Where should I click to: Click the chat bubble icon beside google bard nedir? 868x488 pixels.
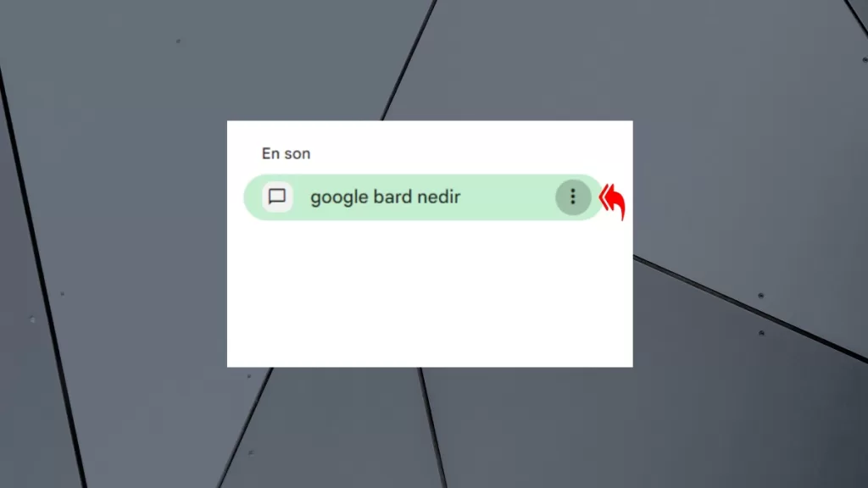(x=277, y=197)
